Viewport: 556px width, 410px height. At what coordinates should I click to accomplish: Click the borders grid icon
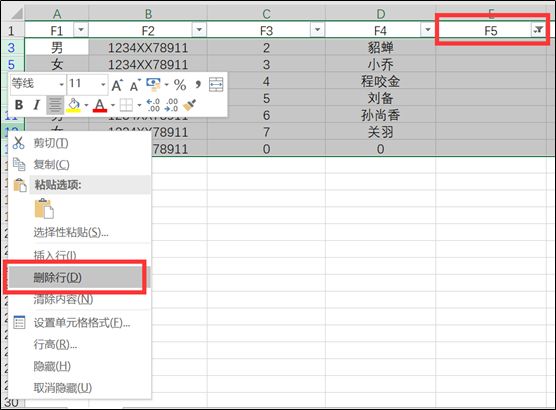126,105
